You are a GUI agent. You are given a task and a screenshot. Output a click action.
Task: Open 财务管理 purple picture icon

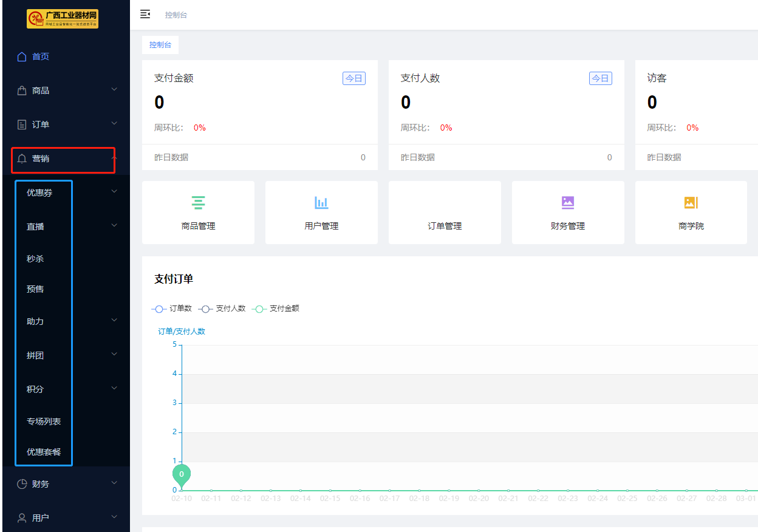(x=568, y=203)
